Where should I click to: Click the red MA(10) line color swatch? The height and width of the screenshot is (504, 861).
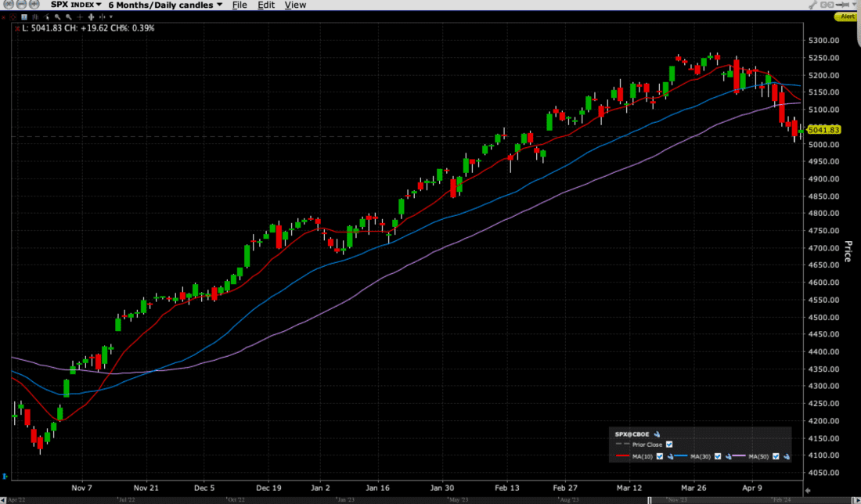pyautogui.click(x=622, y=455)
